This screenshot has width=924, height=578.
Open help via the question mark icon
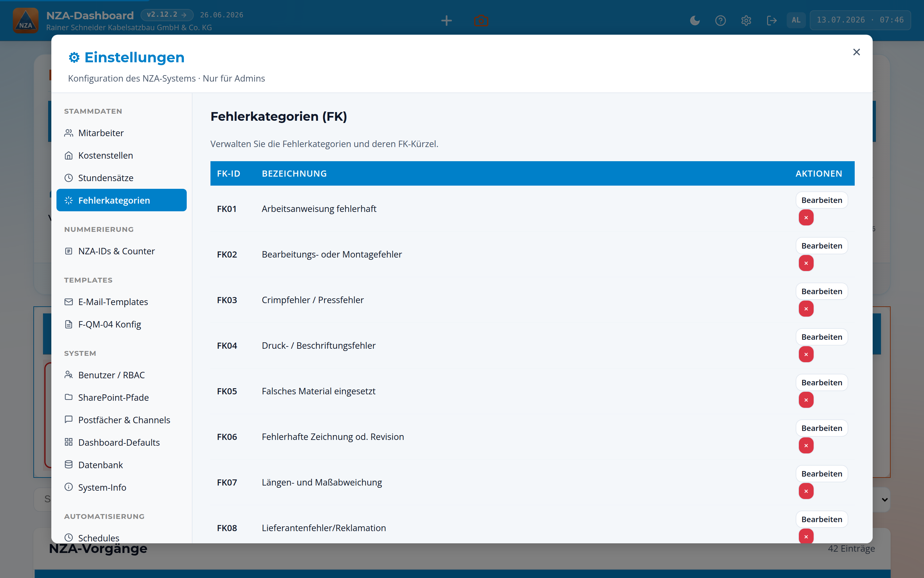click(x=721, y=20)
